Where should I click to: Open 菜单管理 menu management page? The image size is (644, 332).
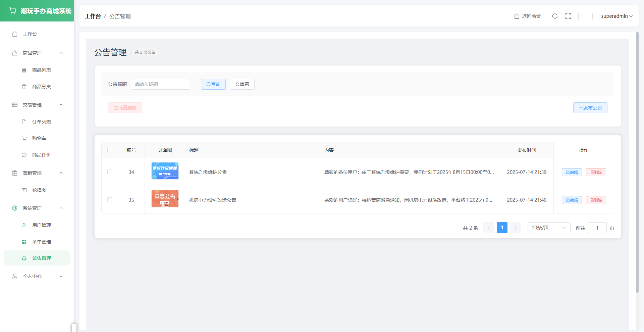point(41,242)
